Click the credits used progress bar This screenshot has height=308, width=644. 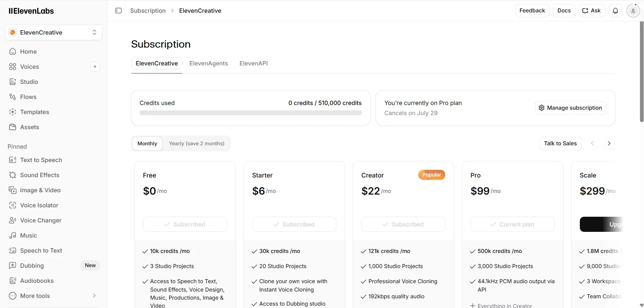(x=251, y=113)
